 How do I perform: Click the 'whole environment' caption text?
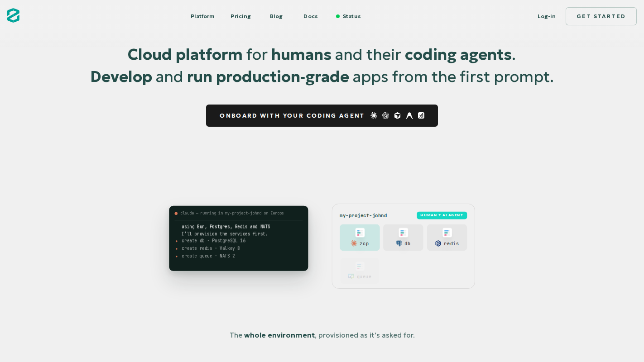click(279, 335)
